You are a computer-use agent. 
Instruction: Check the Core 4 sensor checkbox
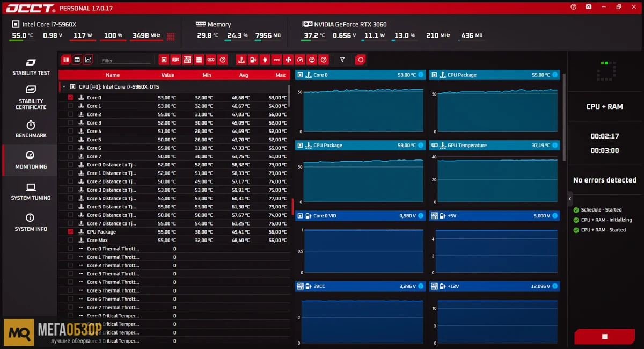(70, 131)
